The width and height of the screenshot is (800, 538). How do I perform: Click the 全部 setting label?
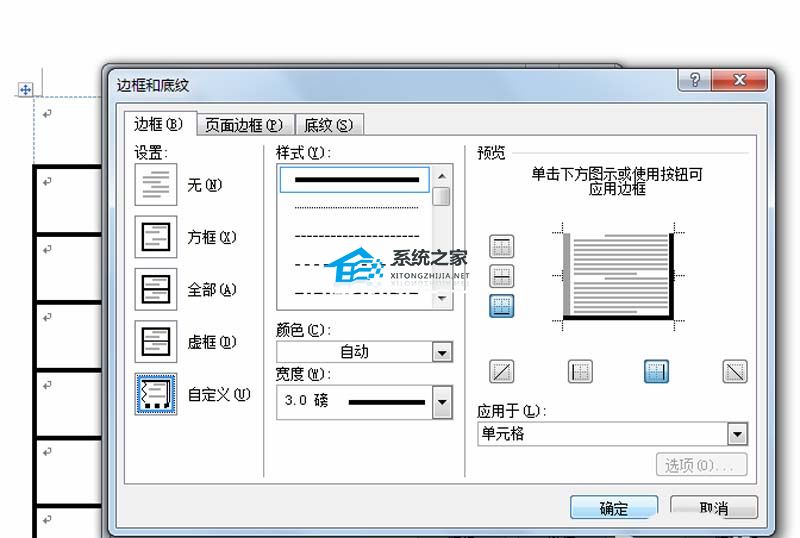tap(212, 289)
